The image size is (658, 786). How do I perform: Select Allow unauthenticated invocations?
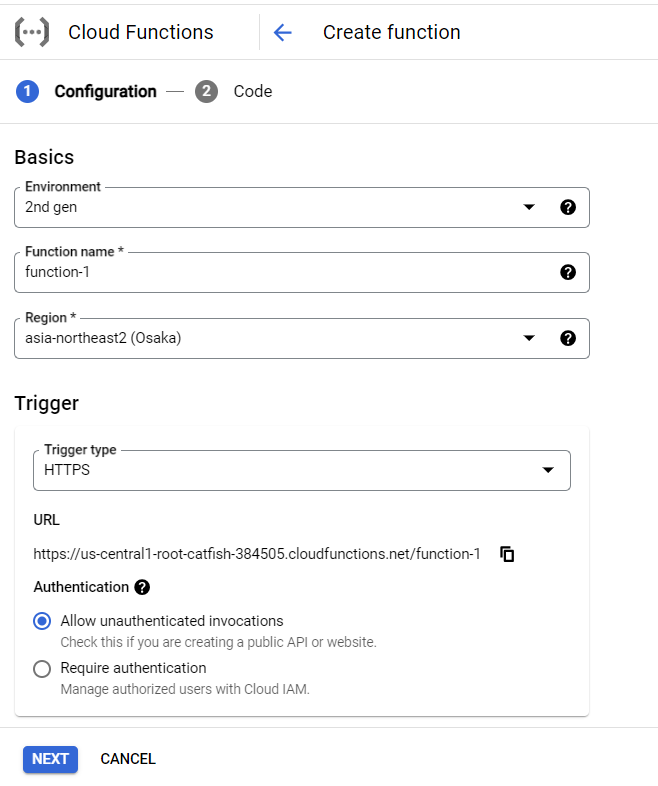pyautogui.click(x=42, y=621)
